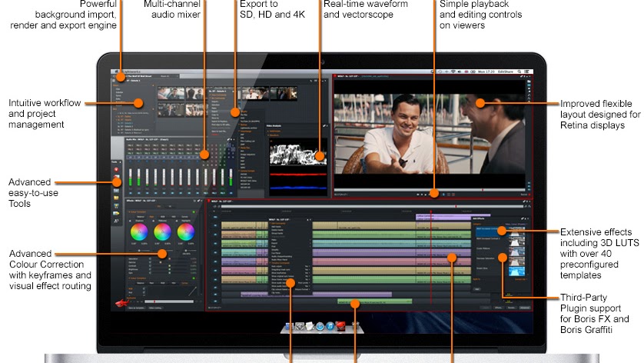Open Finder from the macOS Dock
This screenshot has width=644, height=363.
point(290,326)
